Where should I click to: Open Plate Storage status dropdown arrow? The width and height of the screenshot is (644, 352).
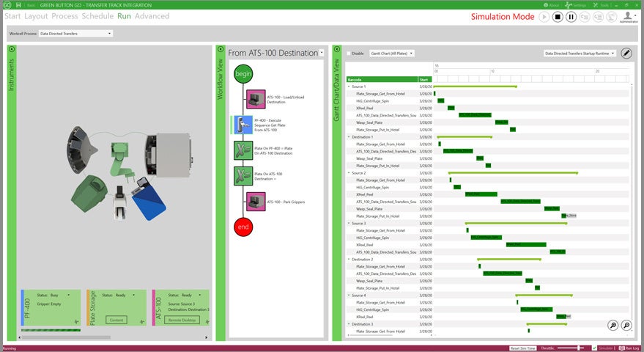tap(134, 295)
